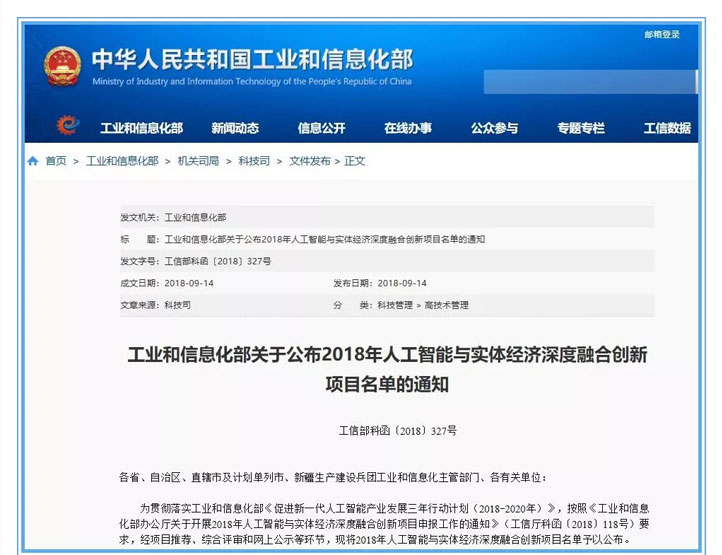Click the site title 中华人民共和国工业和信息化部
This screenshot has height=555, width=722.
[252, 59]
